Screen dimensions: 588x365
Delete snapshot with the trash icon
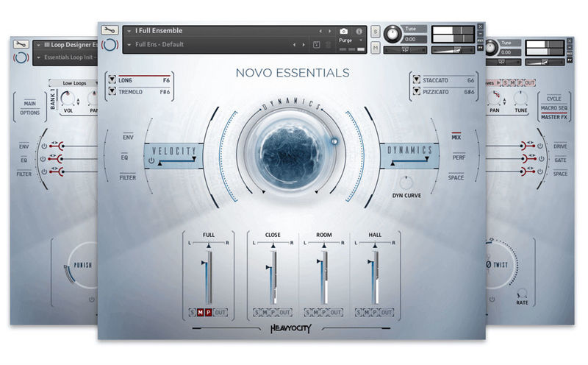(328, 45)
